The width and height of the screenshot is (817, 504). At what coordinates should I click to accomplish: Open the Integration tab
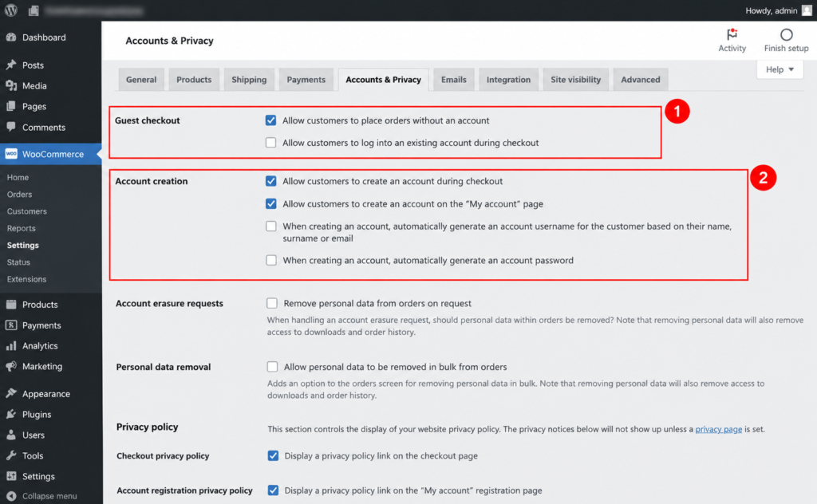(508, 80)
